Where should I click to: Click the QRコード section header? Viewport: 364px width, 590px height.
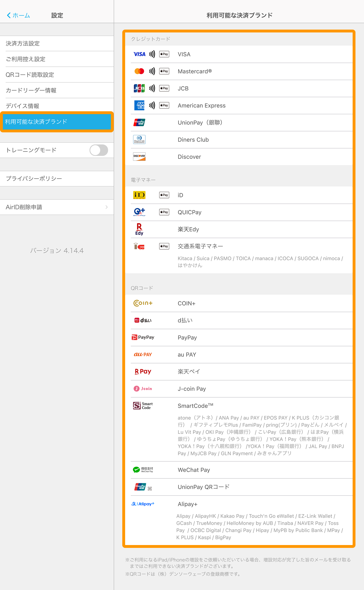click(x=142, y=288)
